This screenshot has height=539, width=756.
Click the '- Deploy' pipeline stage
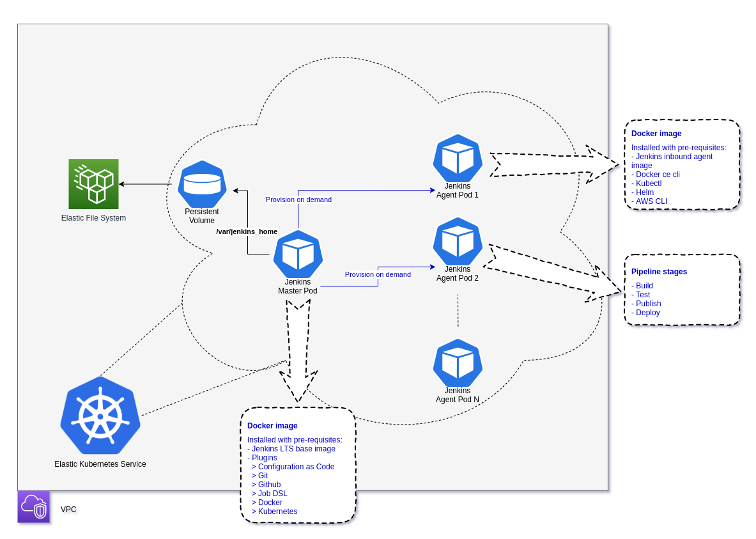tap(645, 313)
